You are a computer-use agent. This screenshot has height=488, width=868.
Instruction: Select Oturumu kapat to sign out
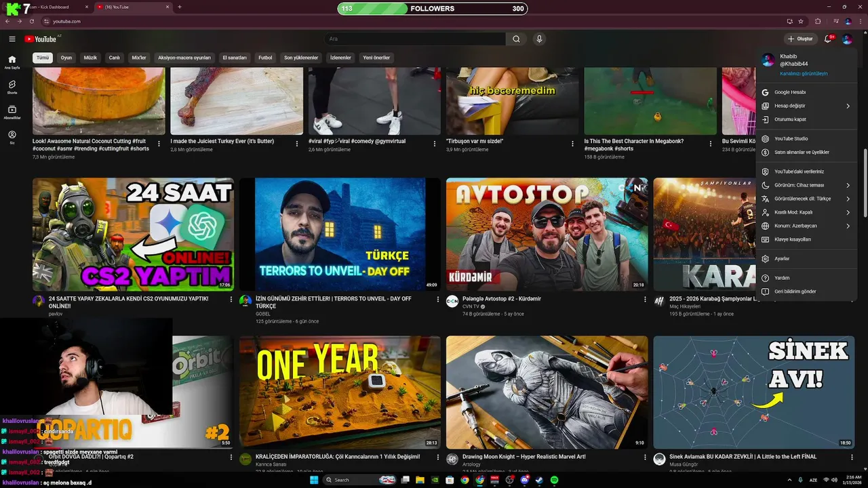tap(806, 119)
